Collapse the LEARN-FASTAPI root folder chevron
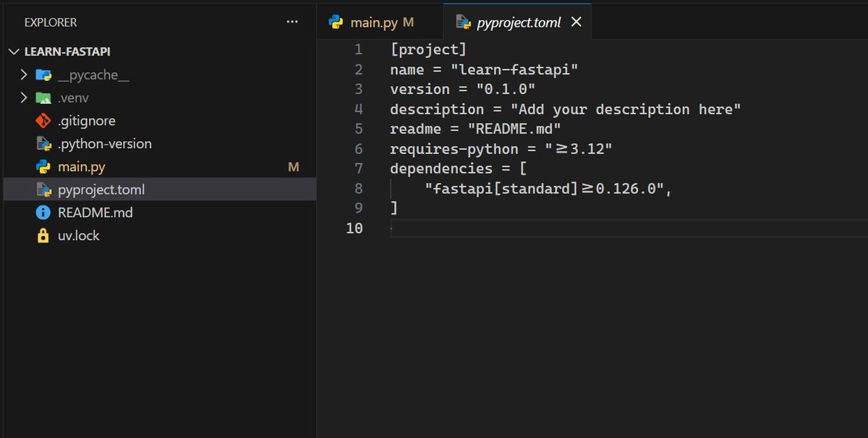This screenshot has height=438, width=868. (x=14, y=52)
